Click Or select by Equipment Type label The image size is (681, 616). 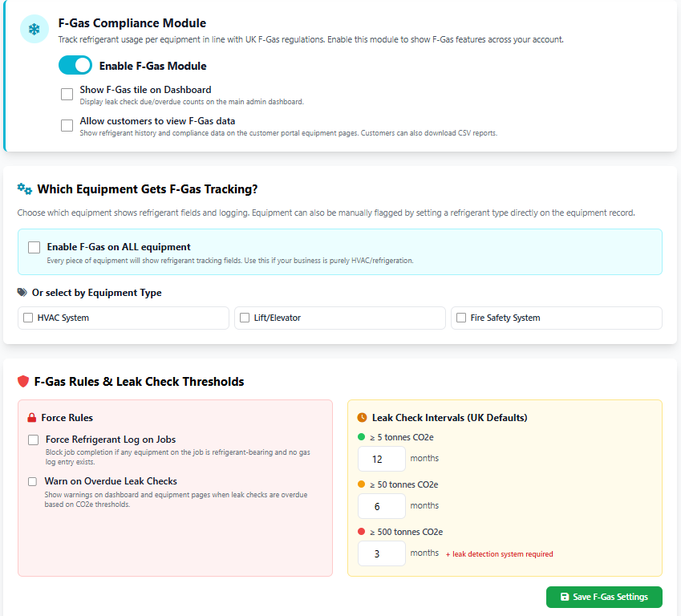pyautogui.click(x=96, y=293)
